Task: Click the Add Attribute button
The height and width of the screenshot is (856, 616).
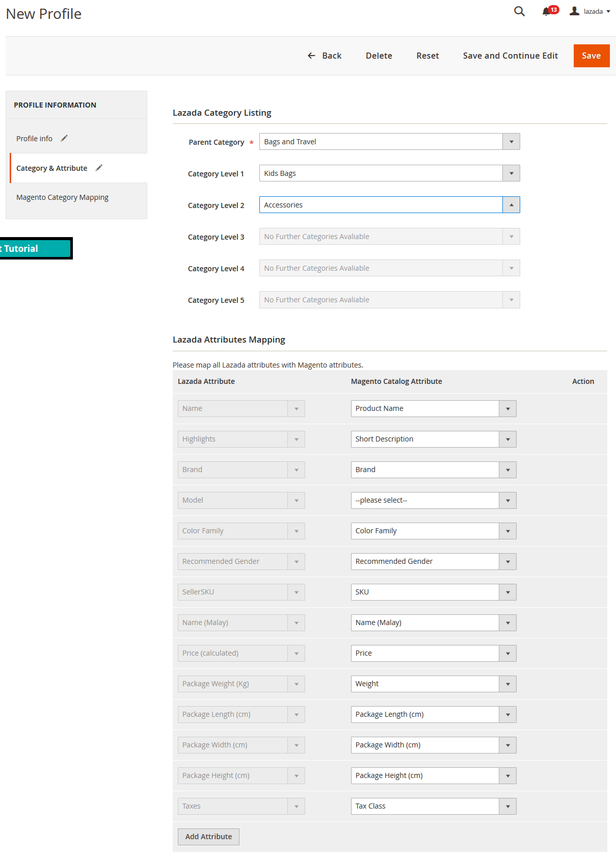Action: [208, 837]
